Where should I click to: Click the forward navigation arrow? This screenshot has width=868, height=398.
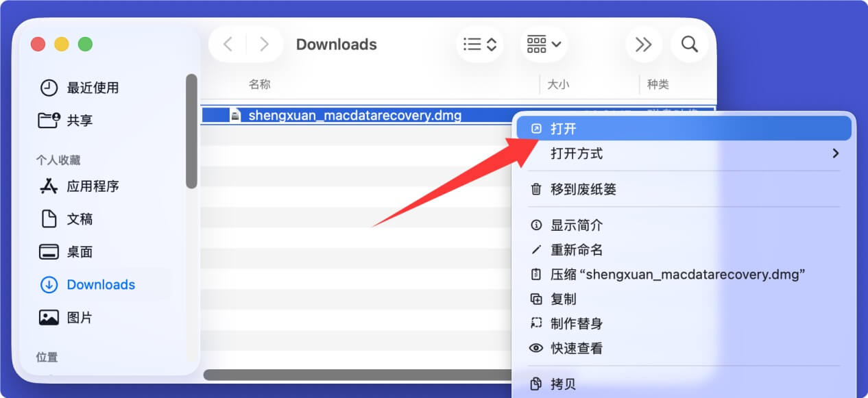click(x=264, y=44)
